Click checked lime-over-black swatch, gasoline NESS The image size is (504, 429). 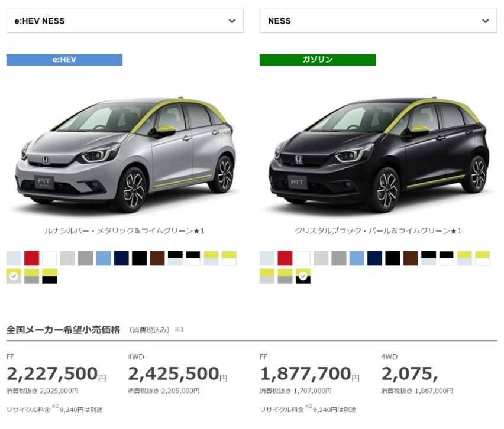(303, 276)
